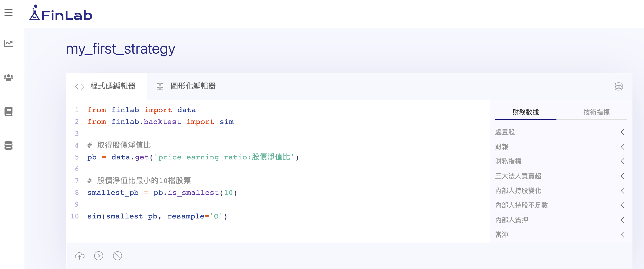Click the my_first_strategy title
644x269 pixels.
[x=121, y=49]
